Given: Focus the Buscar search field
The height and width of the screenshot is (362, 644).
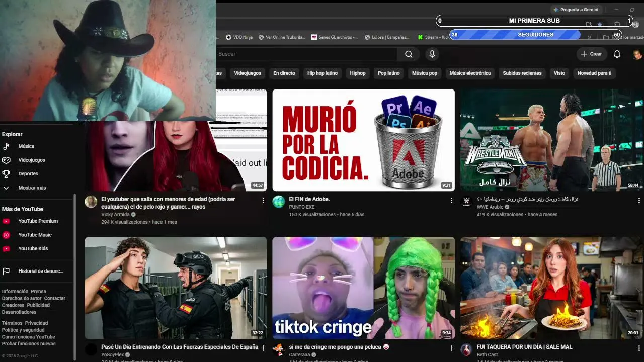Looking at the screenshot, I should pos(307,54).
